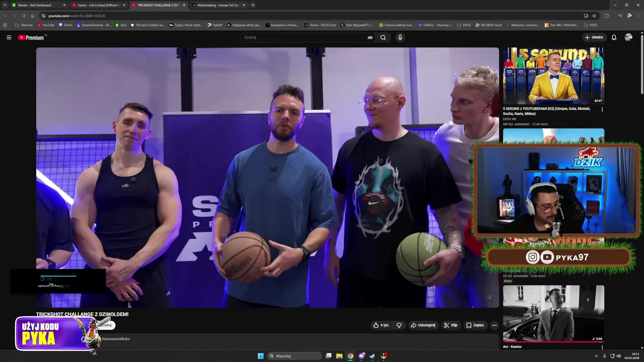Open Steam from the taskbar
Image resolution: width=644 pixels, height=362 pixels.
point(372,356)
